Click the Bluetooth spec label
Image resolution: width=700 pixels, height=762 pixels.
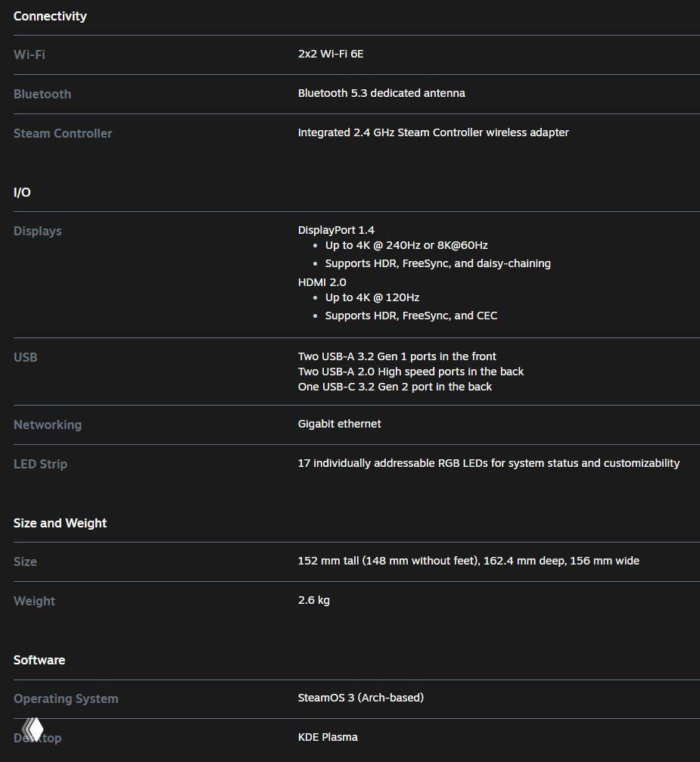point(42,94)
